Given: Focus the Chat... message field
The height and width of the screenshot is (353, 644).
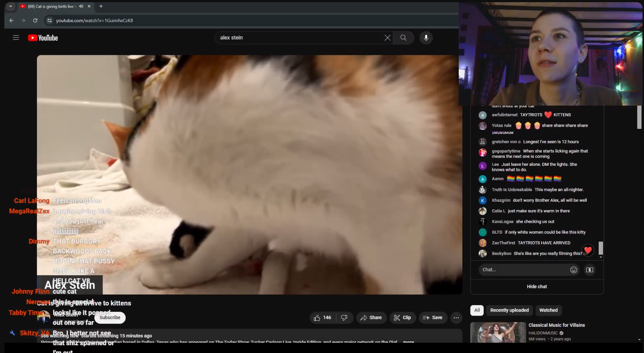Looking at the screenshot, I should (524, 270).
